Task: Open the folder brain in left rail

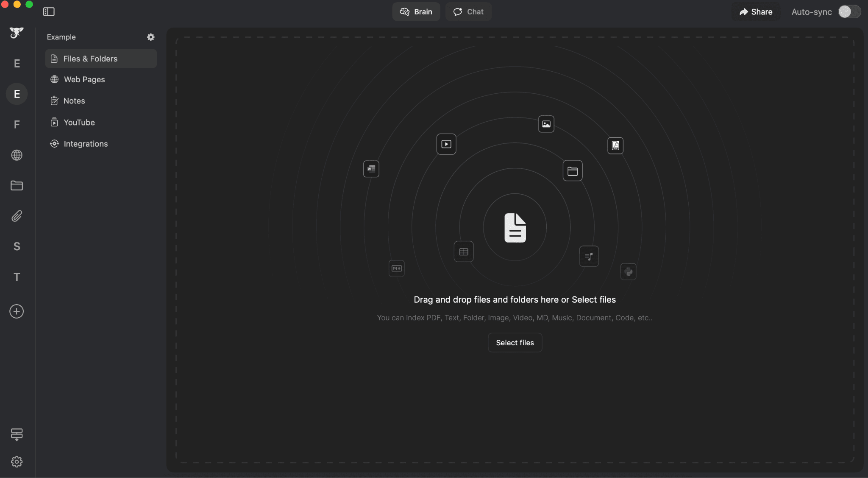Action: 17,185
